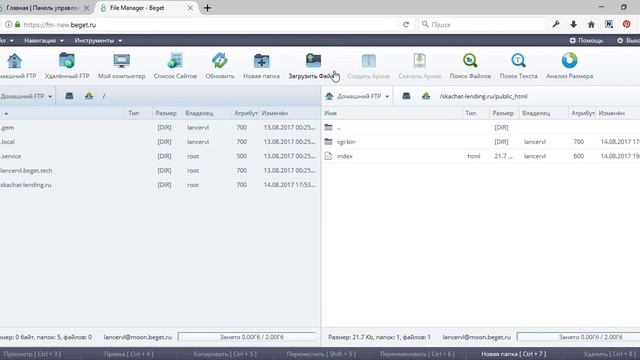The height and width of the screenshot is (360, 640).
Task: Select the cgi-bin folder name
Action: (x=346, y=142)
